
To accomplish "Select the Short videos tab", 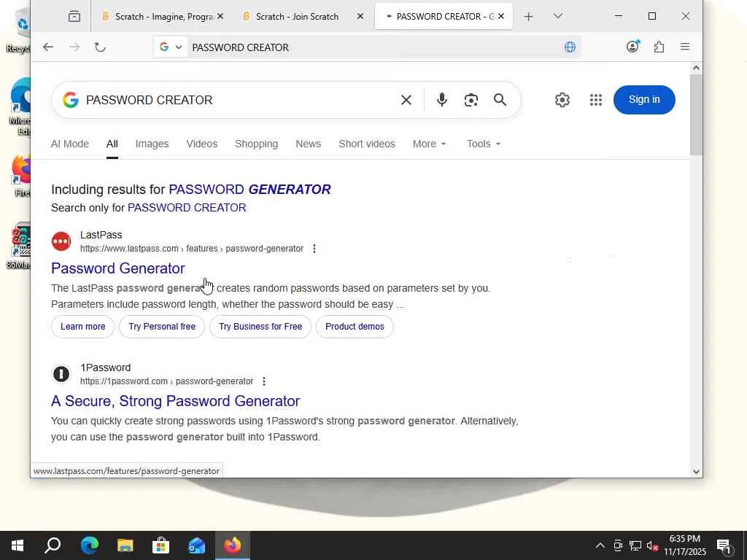I will (367, 144).
